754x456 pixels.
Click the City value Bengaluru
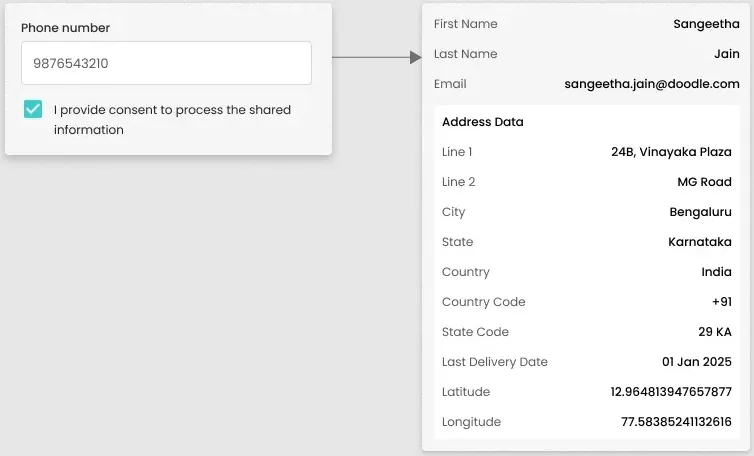pyautogui.click(x=700, y=212)
